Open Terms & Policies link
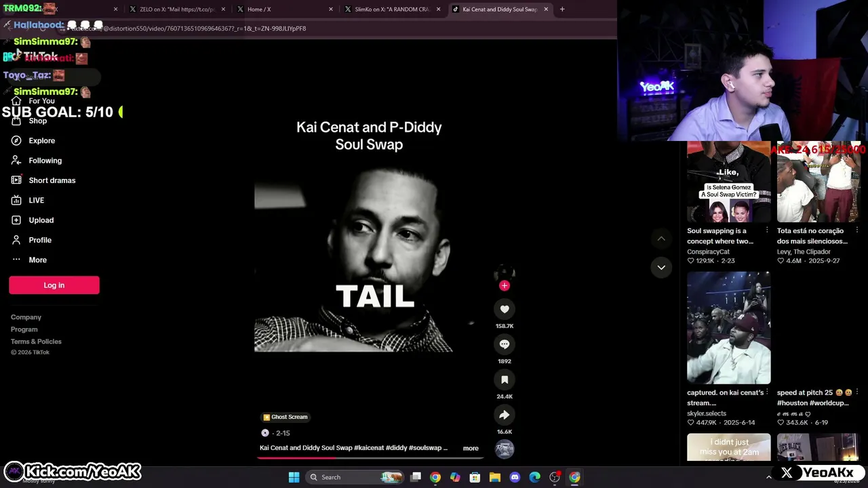The image size is (868, 488). pos(36,342)
